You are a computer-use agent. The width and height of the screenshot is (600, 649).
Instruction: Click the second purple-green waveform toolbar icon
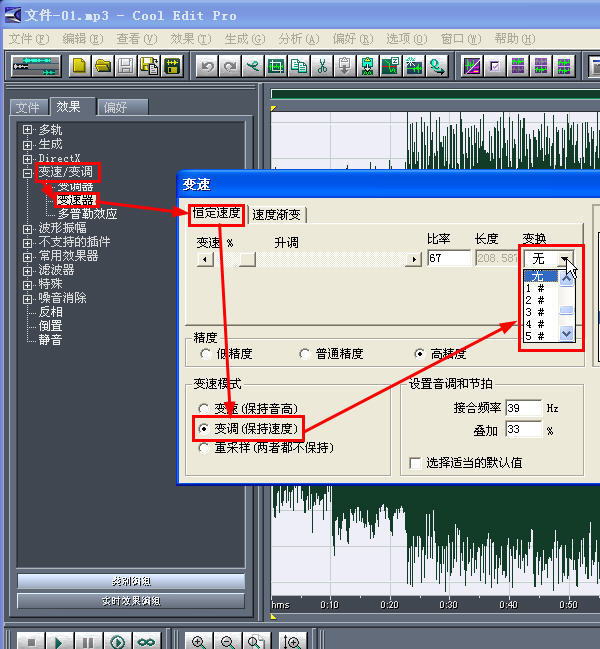[541, 66]
